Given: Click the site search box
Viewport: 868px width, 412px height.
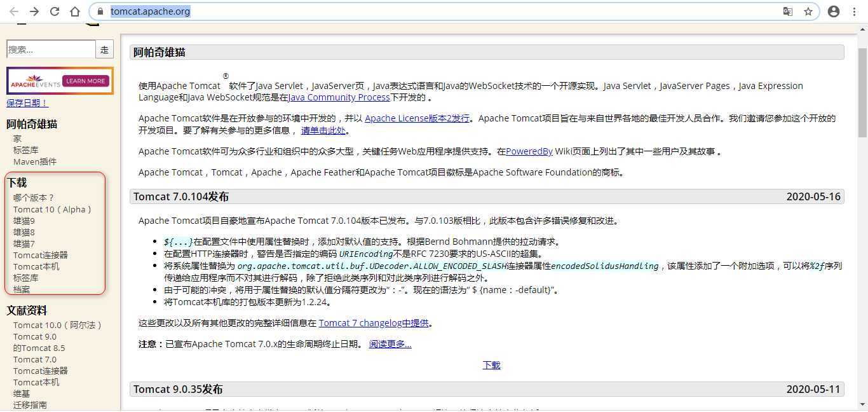Looking at the screenshot, I should 51,50.
